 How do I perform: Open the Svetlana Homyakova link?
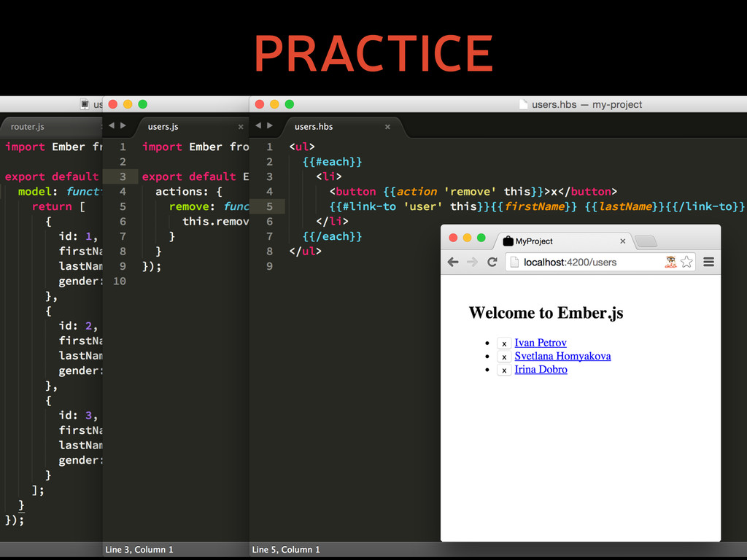point(562,356)
